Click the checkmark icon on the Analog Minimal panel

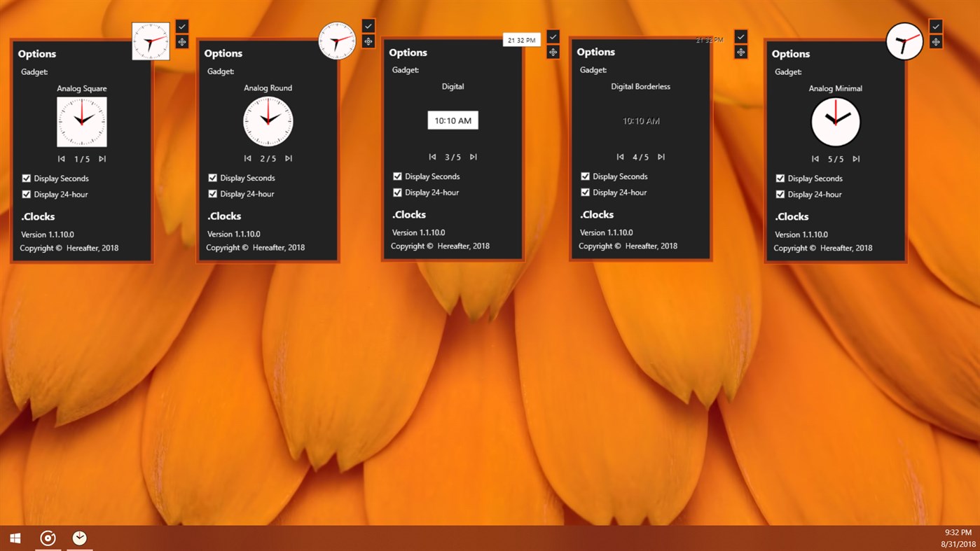click(x=934, y=26)
